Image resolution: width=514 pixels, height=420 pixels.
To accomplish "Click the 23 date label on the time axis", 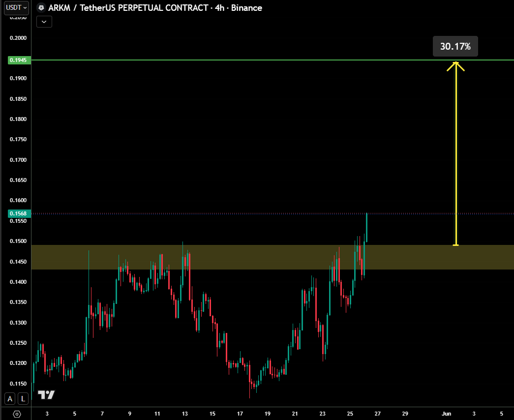I will pos(323,414).
